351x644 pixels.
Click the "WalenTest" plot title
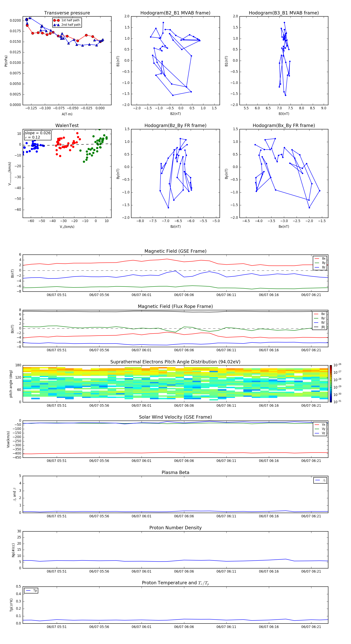(67, 125)
